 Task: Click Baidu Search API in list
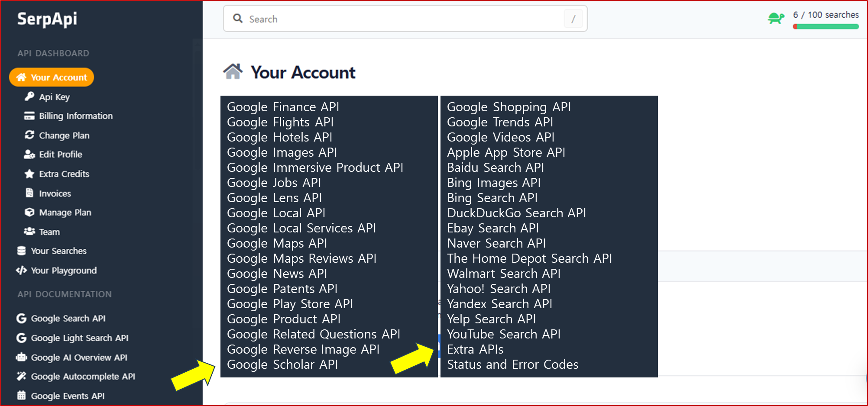pyautogui.click(x=496, y=168)
